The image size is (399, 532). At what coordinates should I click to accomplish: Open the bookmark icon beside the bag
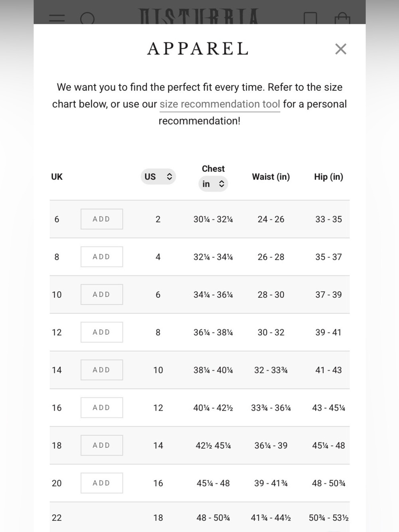310,18
